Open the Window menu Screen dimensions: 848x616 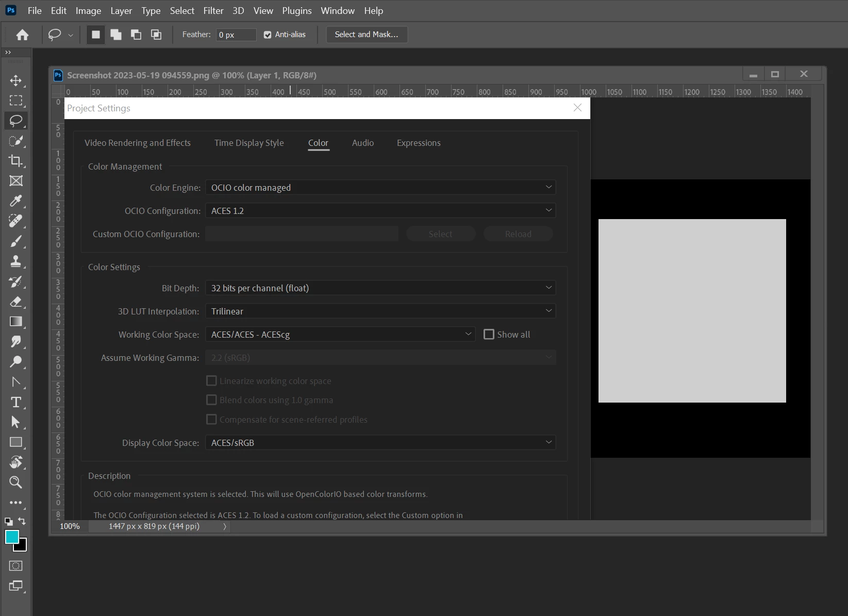click(338, 11)
